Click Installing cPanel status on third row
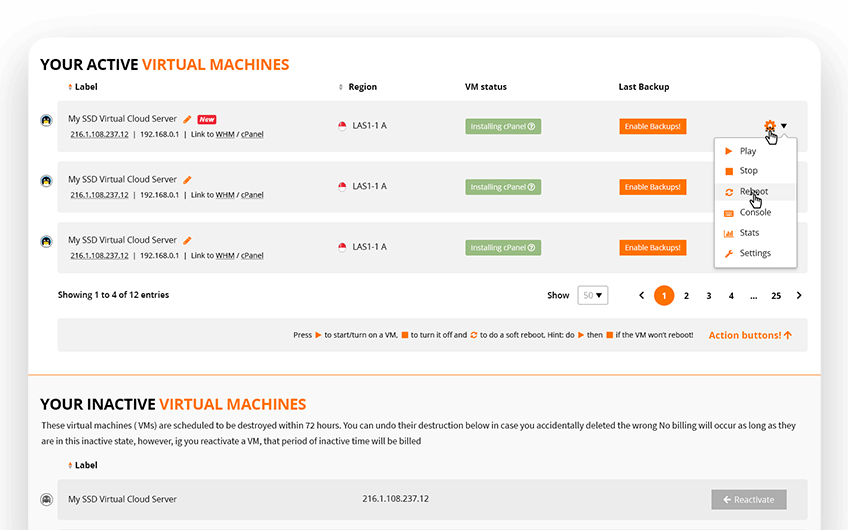Image resolution: width=848 pixels, height=530 pixels. click(503, 248)
